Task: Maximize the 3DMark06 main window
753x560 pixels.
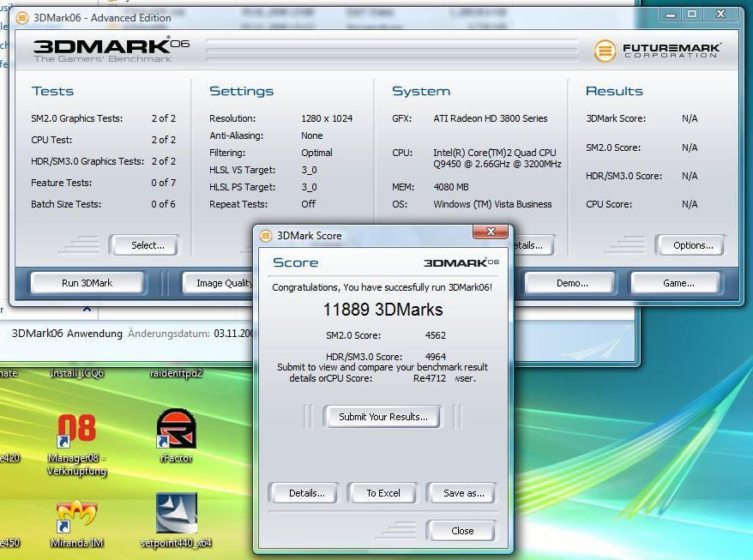Action: (x=692, y=14)
